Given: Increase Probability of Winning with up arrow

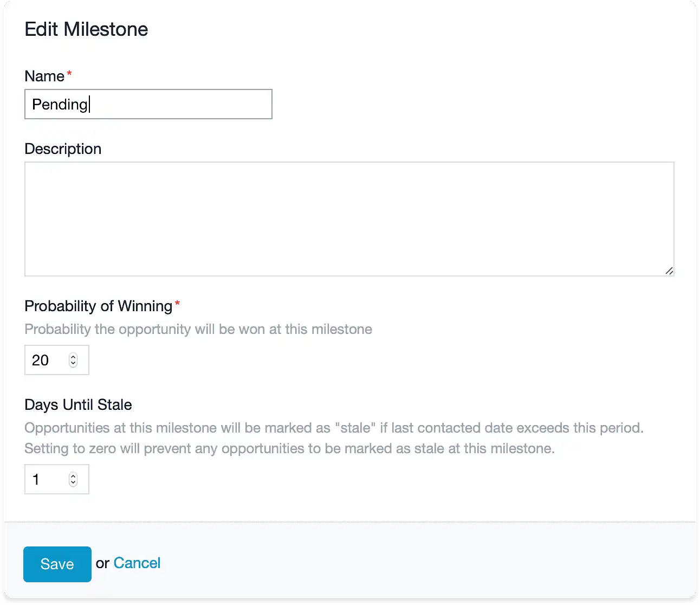Looking at the screenshot, I should coord(73,357).
